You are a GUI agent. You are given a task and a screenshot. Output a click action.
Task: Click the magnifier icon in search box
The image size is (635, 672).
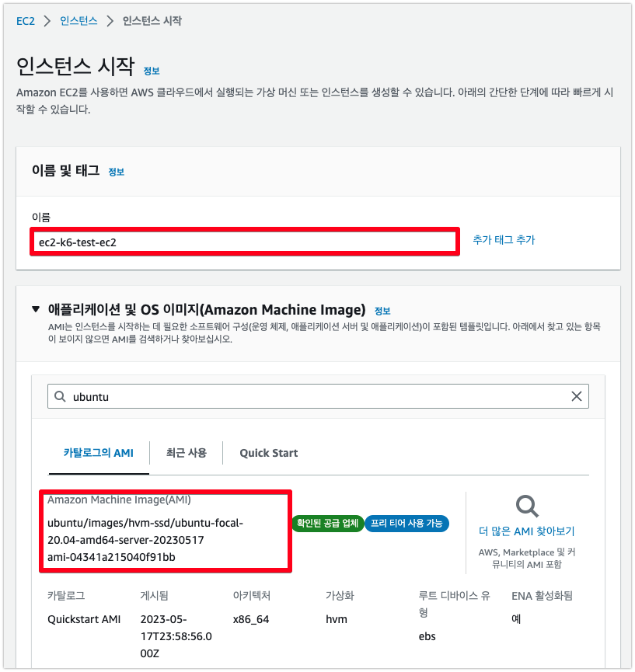(x=60, y=396)
